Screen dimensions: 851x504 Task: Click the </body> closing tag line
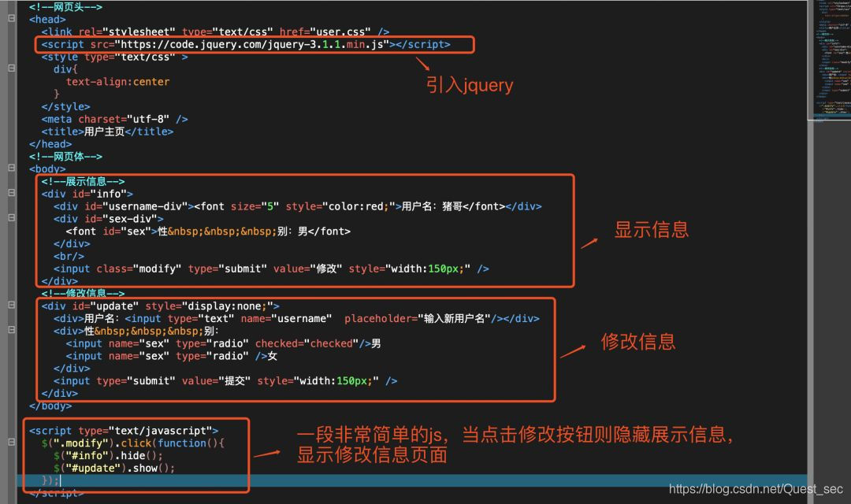pyautogui.click(x=50, y=406)
